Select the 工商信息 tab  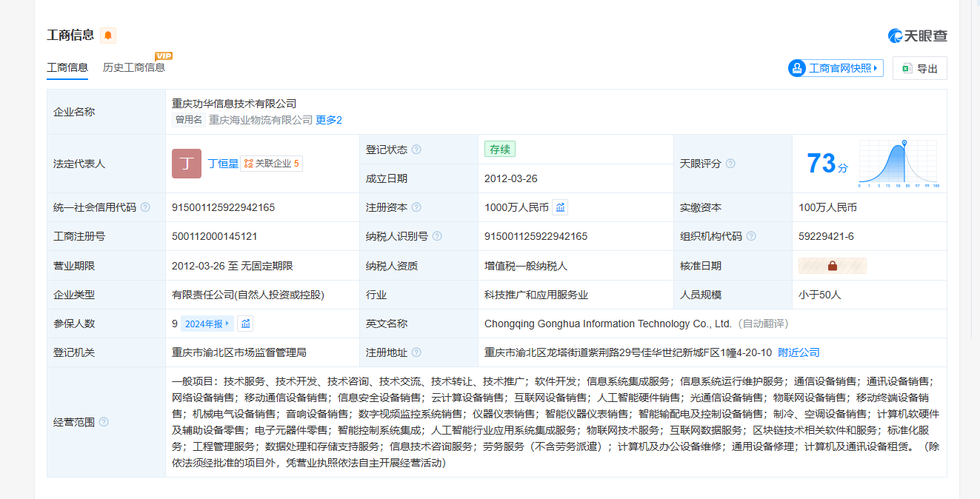[x=67, y=67]
